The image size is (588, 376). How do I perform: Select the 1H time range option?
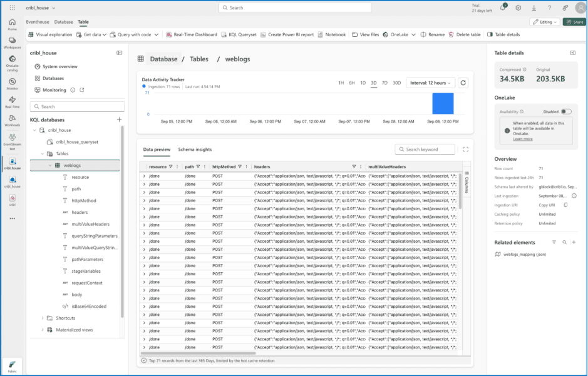(x=341, y=83)
